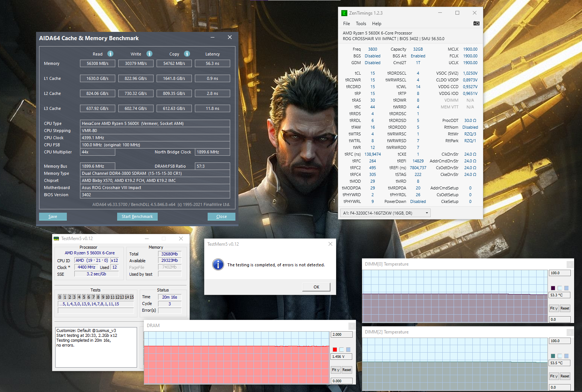Select test number 5 in TestMem5 Tests
This screenshot has width=582, height=392.
(x=84, y=297)
